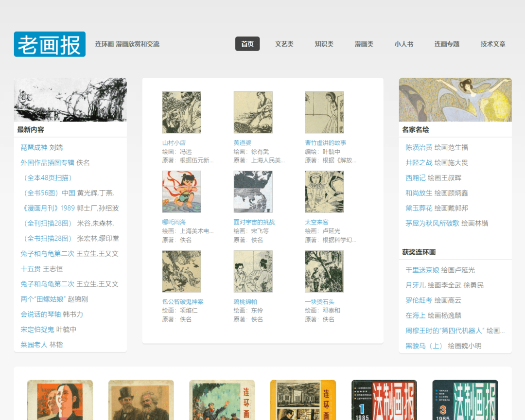Open the 技术文章 navigation item
Viewport: 525px width, 420px height.
tap(493, 44)
